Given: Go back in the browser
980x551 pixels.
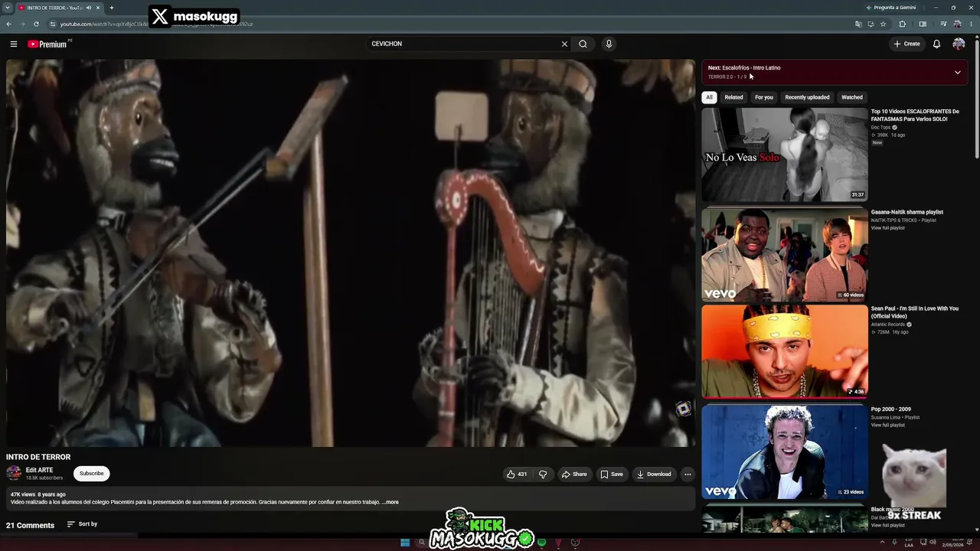Looking at the screenshot, I should coord(8,24).
